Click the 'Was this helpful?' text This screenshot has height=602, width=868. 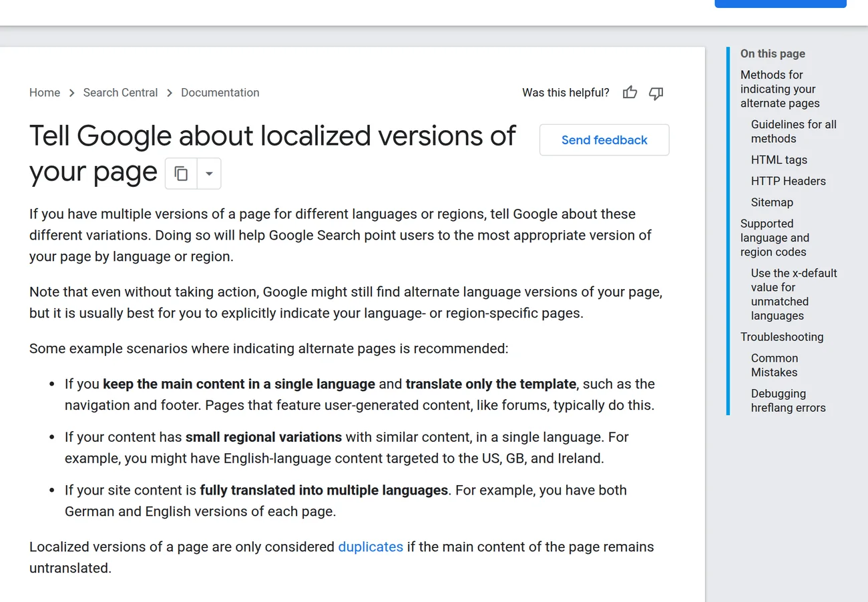(x=566, y=93)
